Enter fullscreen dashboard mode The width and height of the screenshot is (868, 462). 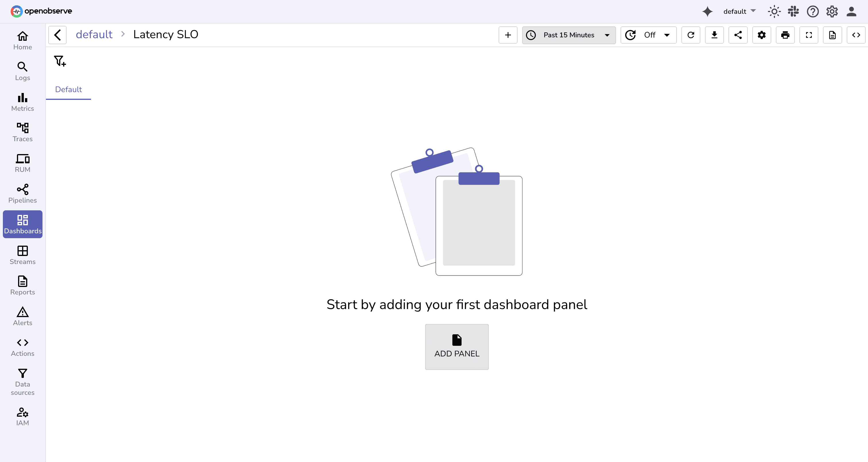coord(809,35)
